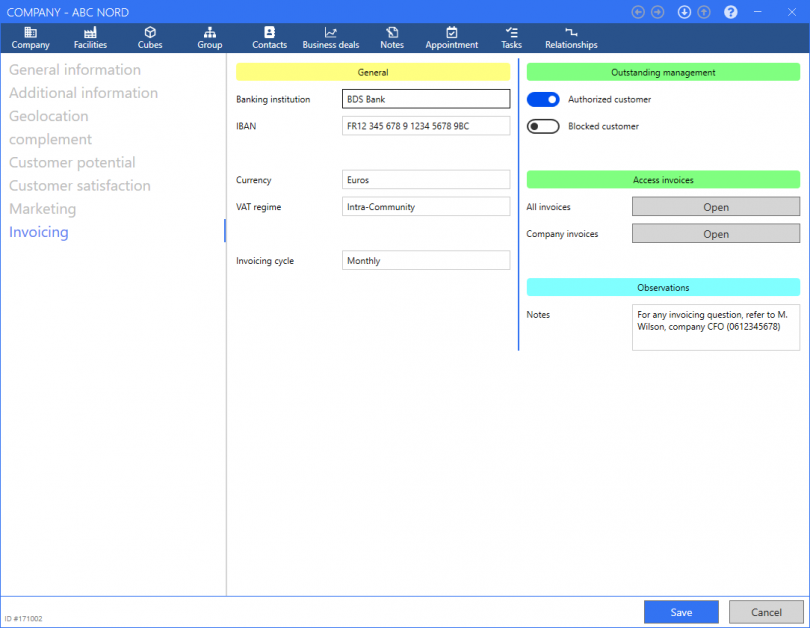Close the company window
Image resolution: width=810 pixels, height=628 pixels.
tap(791, 12)
